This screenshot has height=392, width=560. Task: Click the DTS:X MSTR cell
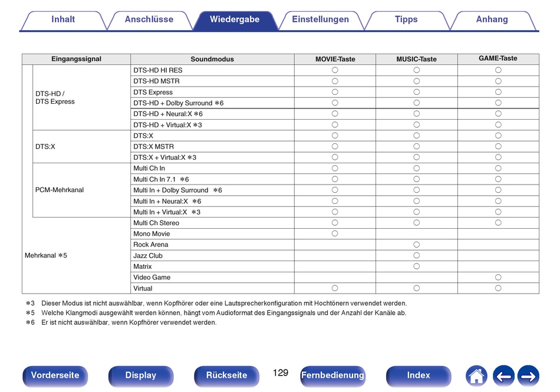click(x=212, y=147)
